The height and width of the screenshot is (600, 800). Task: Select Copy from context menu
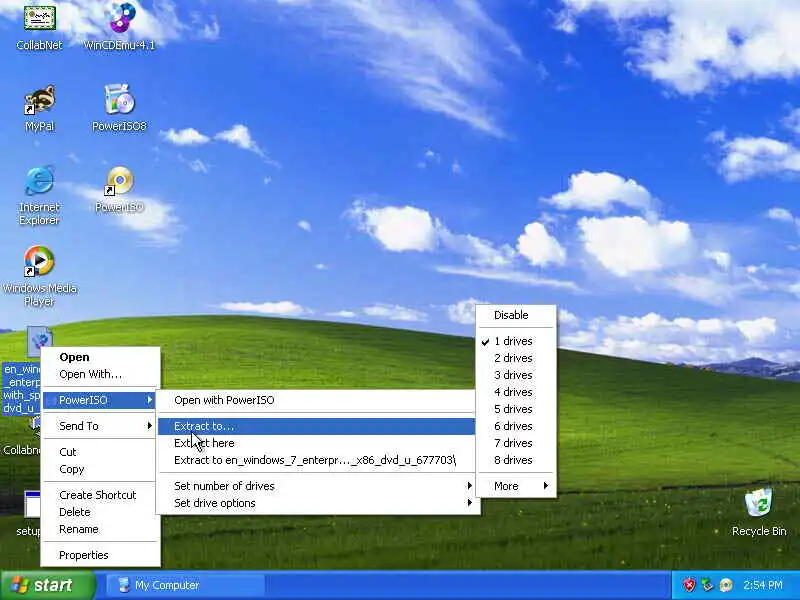tap(101, 469)
